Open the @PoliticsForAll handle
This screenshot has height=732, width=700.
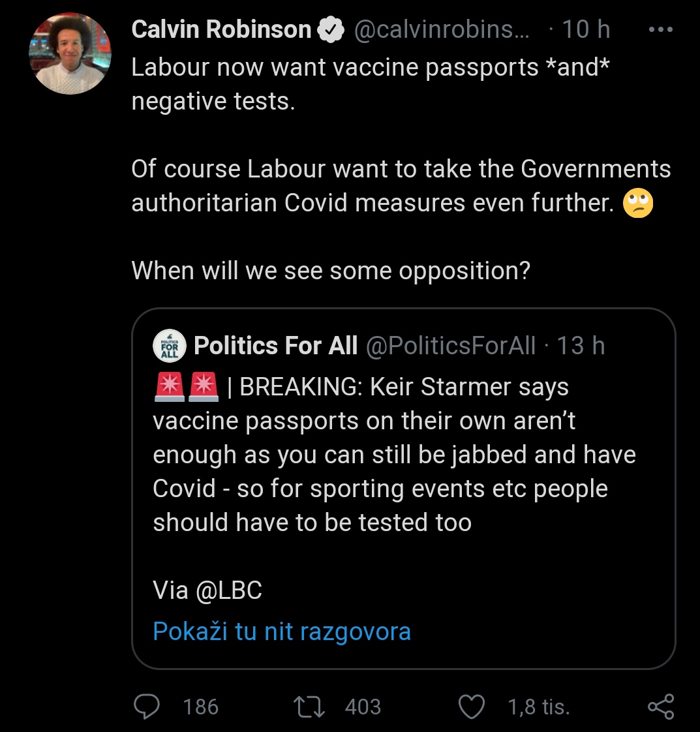(450, 346)
